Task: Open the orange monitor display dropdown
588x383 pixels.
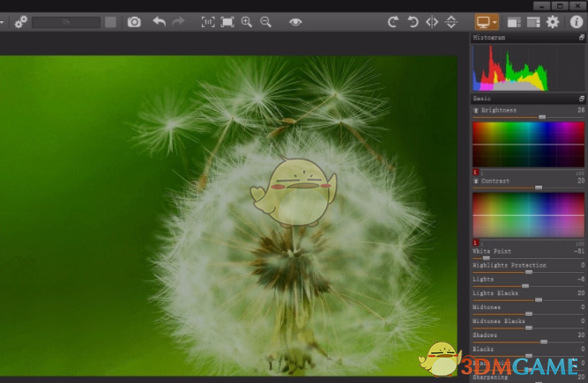Action: (x=487, y=22)
